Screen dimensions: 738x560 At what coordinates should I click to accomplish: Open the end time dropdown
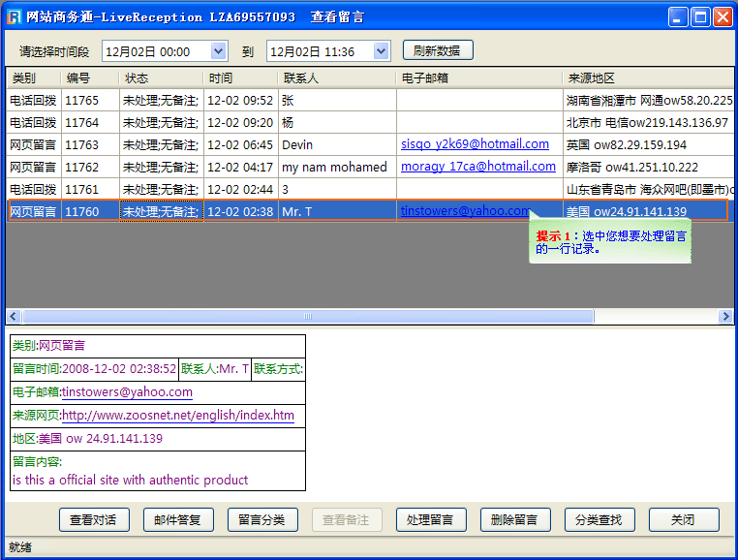(381, 51)
